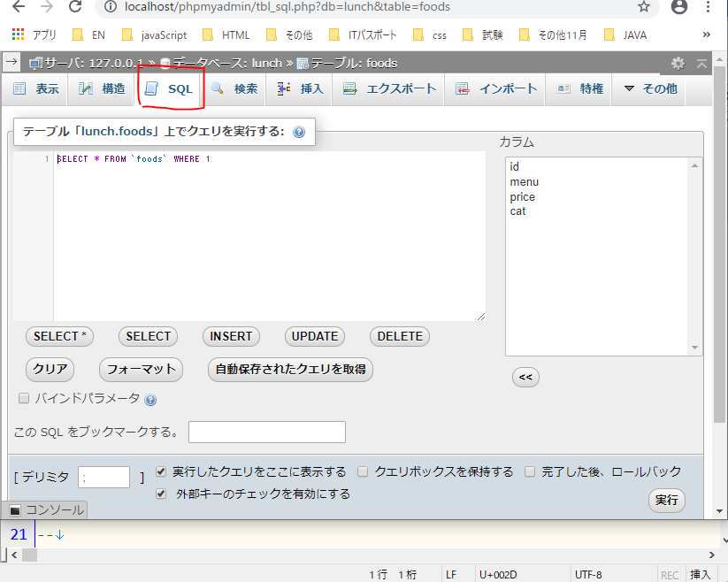
Task: Select the cat column in list
Action: [517, 211]
